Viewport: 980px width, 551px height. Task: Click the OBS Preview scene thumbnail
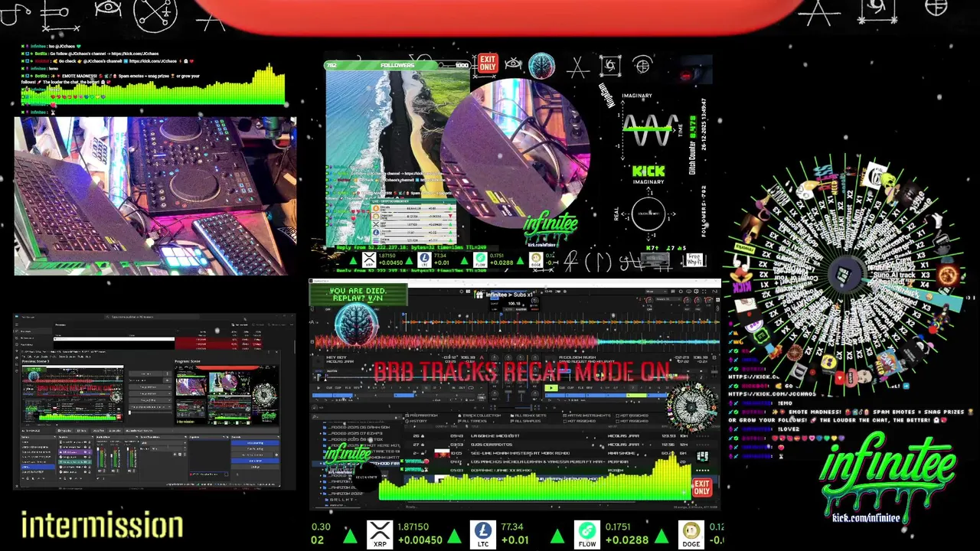pos(73,393)
